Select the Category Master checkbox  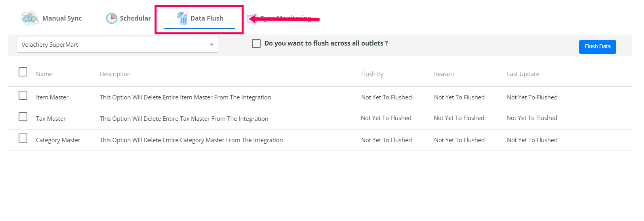coord(23,138)
